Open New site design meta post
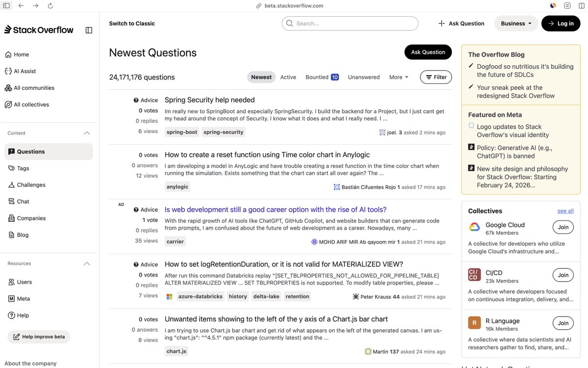Viewport: 588px width, 368px height. pyautogui.click(x=522, y=177)
